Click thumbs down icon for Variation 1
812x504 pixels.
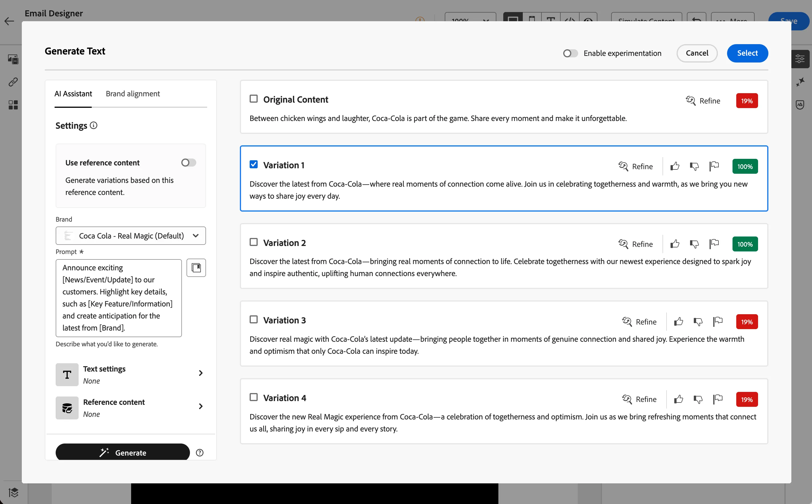tap(694, 166)
